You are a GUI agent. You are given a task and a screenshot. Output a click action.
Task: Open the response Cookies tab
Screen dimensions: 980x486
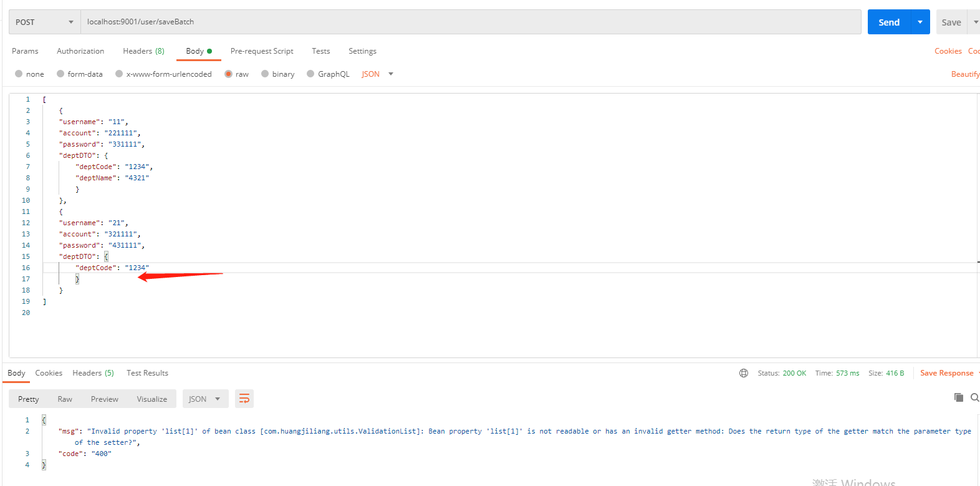click(49, 373)
